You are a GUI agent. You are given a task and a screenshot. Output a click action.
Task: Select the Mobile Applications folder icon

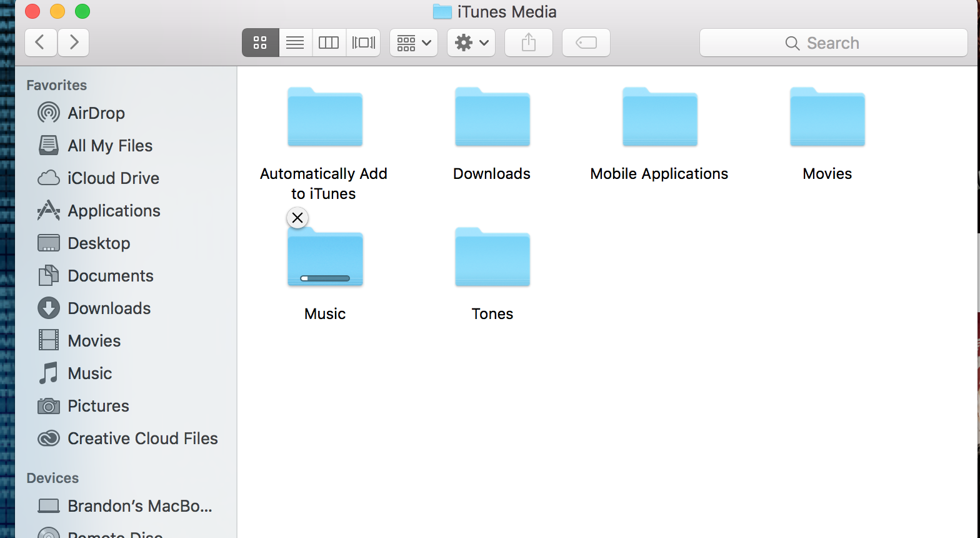(660, 117)
